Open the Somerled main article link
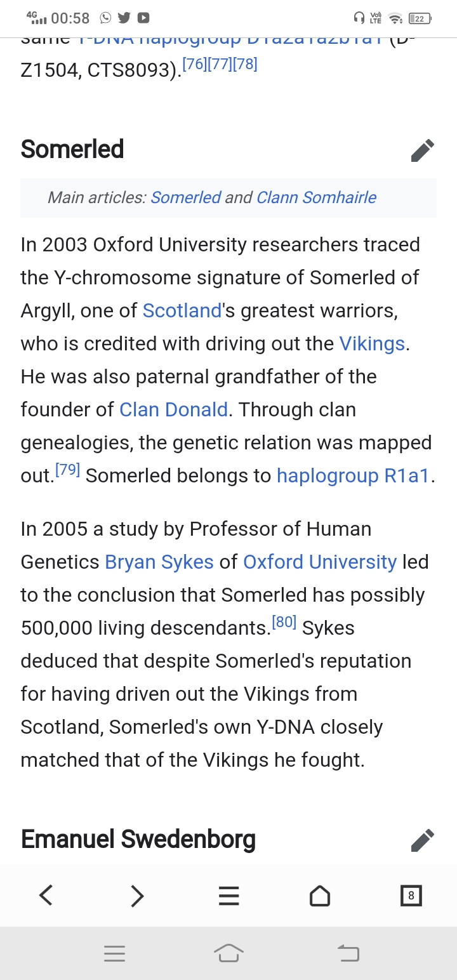 click(186, 197)
